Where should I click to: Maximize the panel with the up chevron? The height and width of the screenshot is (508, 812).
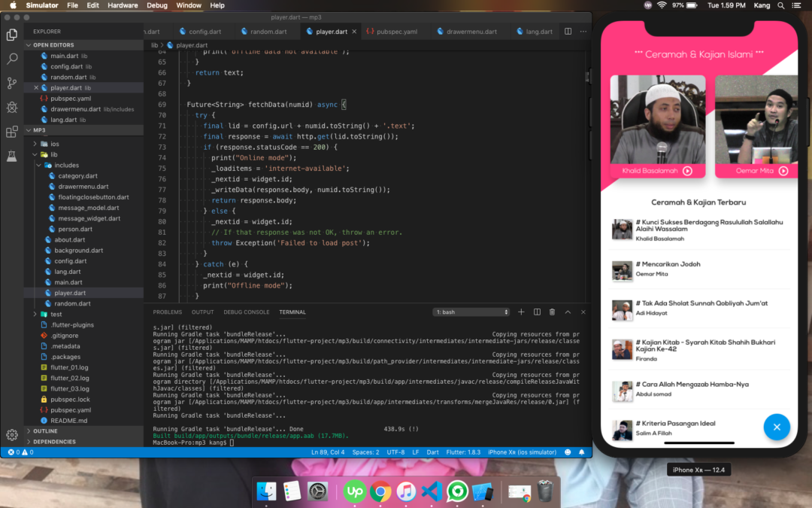(568, 312)
